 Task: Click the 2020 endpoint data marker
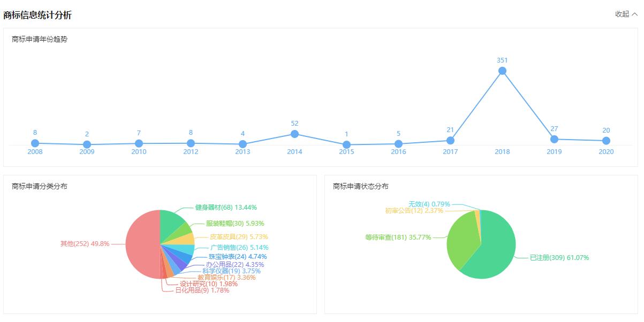pyautogui.click(x=605, y=140)
